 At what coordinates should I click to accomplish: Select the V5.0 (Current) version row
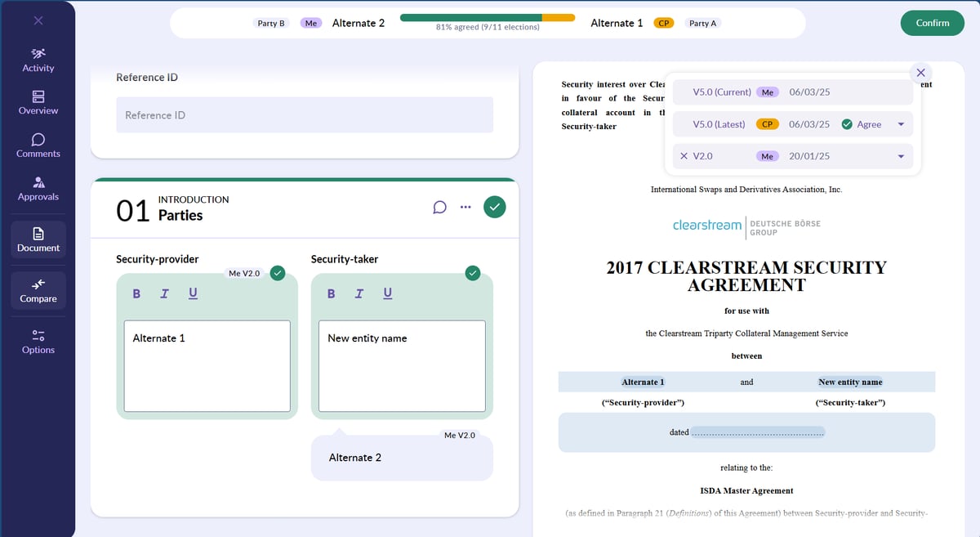point(792,92)
